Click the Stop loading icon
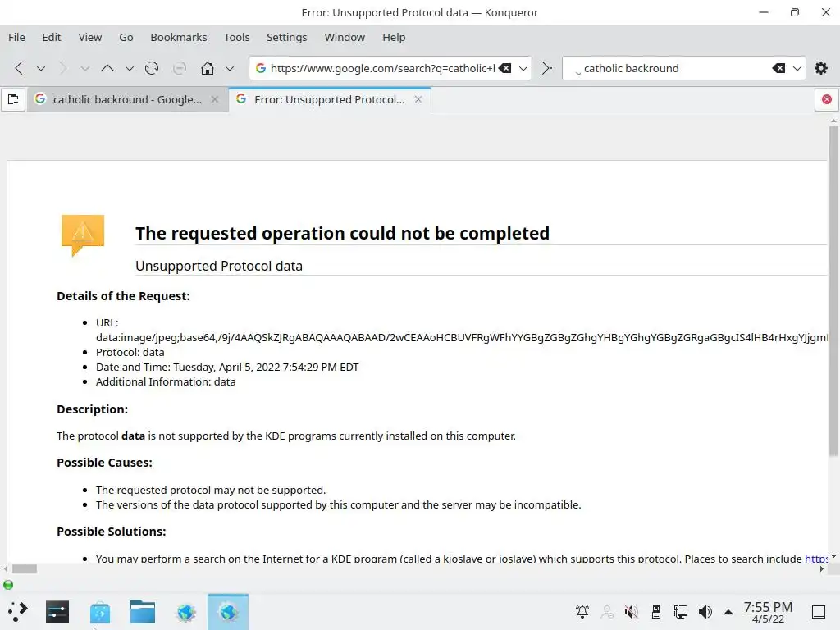This screenshot has height=630, width=840. tap(180, 68)
